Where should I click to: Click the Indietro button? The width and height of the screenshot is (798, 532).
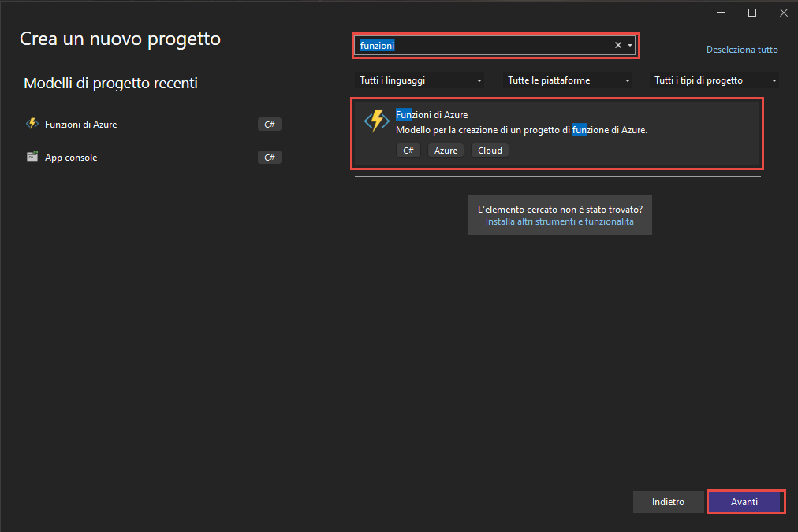coord(668,502)
